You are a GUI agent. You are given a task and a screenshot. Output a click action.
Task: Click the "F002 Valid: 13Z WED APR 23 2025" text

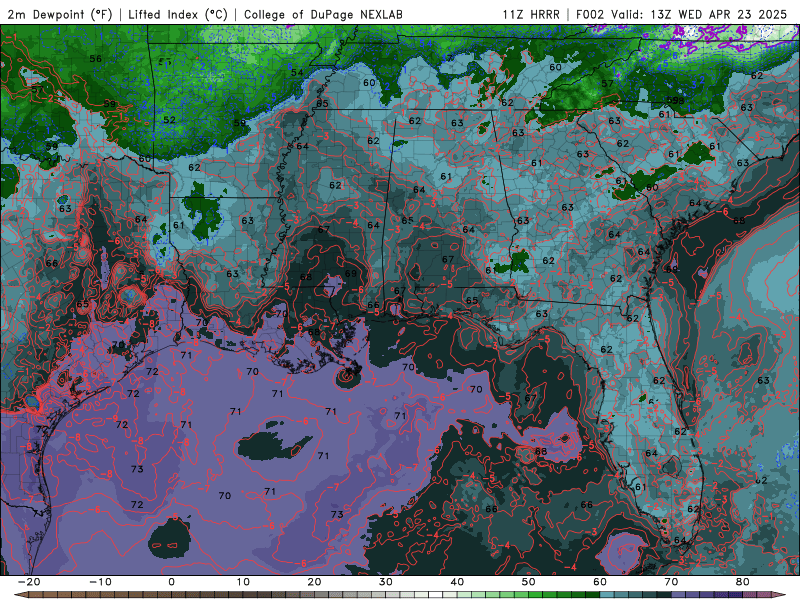pyautogui.click(x=681, y=14)
